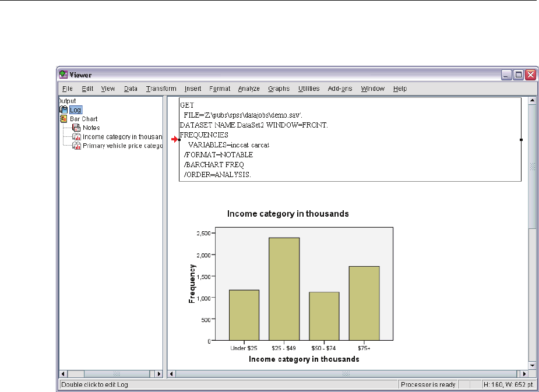539x392 pixels.
Task: Click the Income category chart icon in outline
Action: pyautogui.click(x=77, y=137)
